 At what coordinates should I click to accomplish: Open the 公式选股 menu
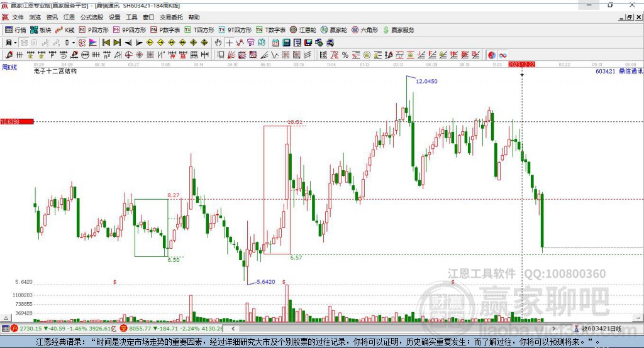tap(92, 17)
